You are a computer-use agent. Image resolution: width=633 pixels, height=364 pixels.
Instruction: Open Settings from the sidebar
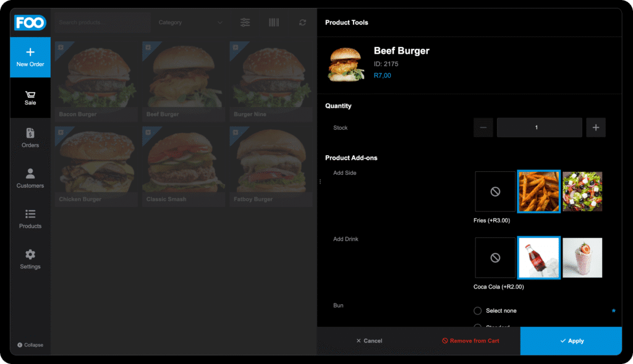click(30, 259)
